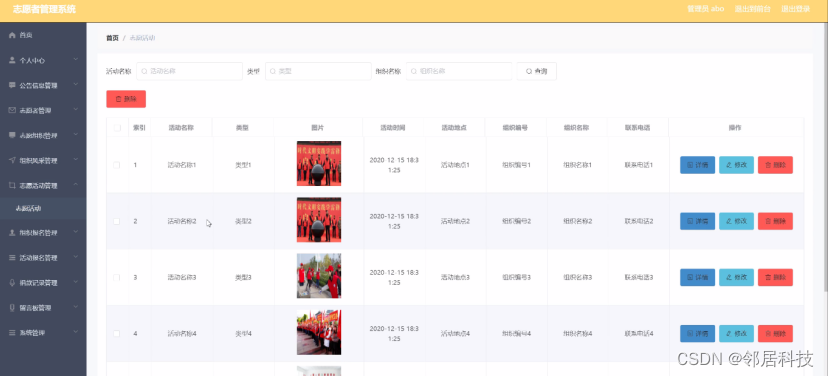Tick the checkbox for row 活动名称3
The height and width of the screenshot is (377, 829).
(117, 278)
